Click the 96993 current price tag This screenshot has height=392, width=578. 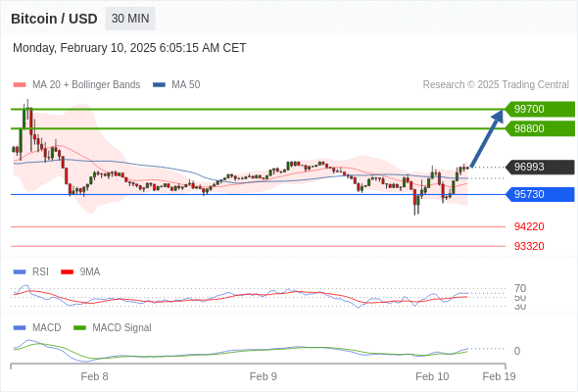pyautogui.click(x=539, y=167)
